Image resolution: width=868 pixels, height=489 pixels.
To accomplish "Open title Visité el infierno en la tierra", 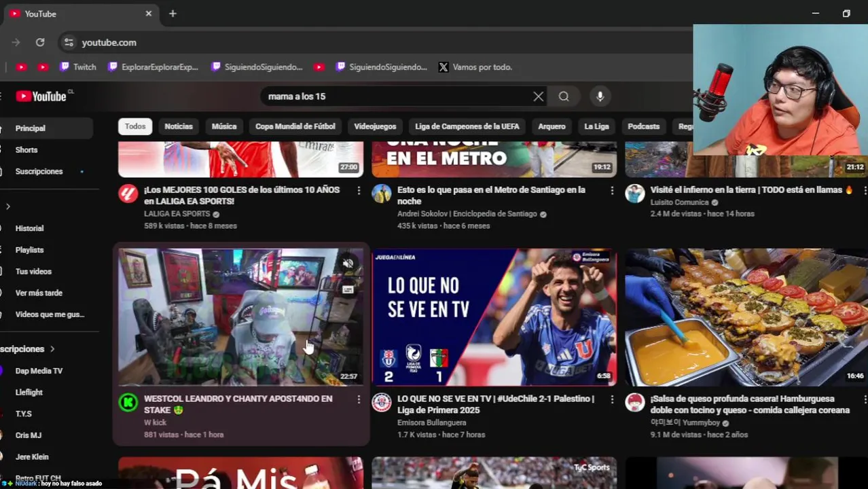I will [x=751, y=190].
